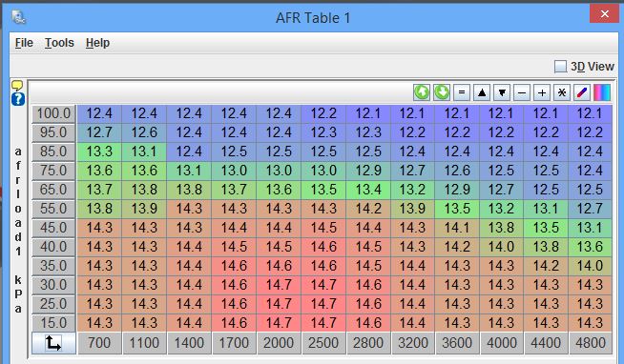Click the black down-triangle decrement icon
Screen dimensions: 624x364
click(x=502, y=92)
